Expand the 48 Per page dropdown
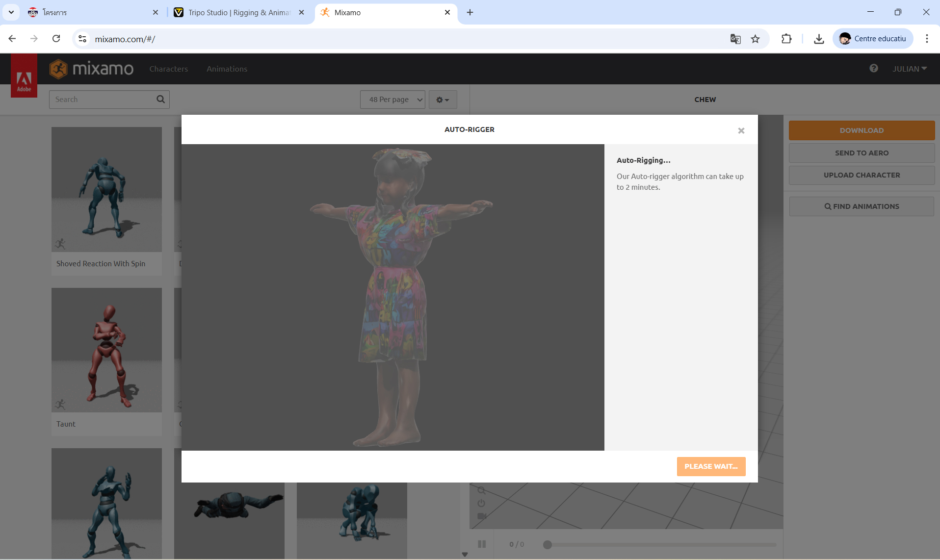Screen dimensions: 940x560 tap(392, 100)
